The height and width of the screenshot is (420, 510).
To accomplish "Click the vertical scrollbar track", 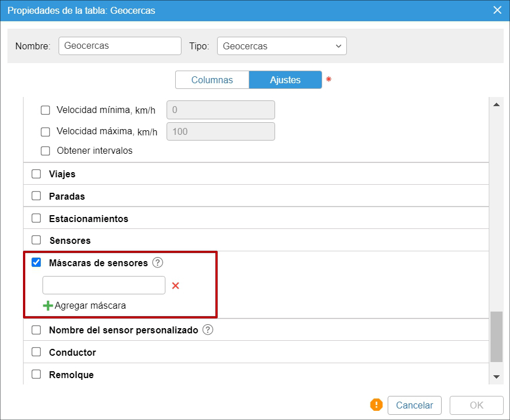I will point(496,230).
